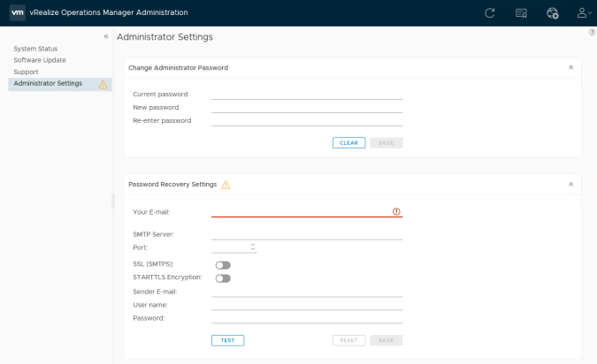Image resolution: width=597 pixels, height=364 pixels.
Task: Open the user account menu
Action: (584, 13)
